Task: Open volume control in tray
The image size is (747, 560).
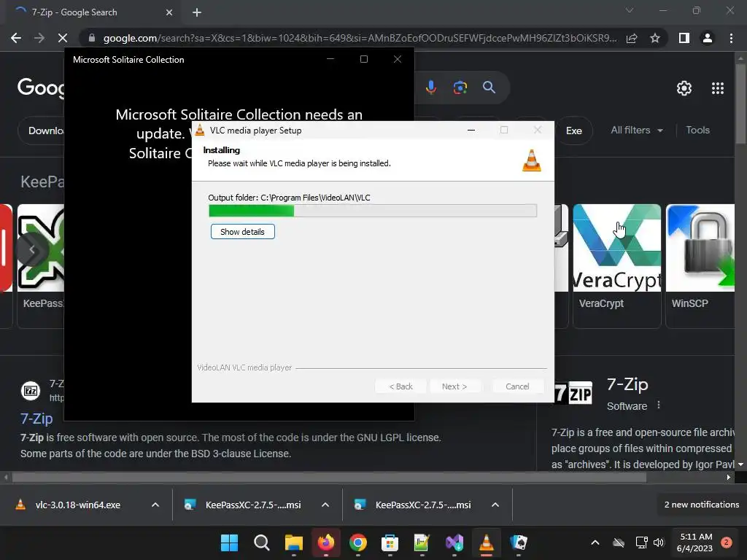Action: (659, 542)
